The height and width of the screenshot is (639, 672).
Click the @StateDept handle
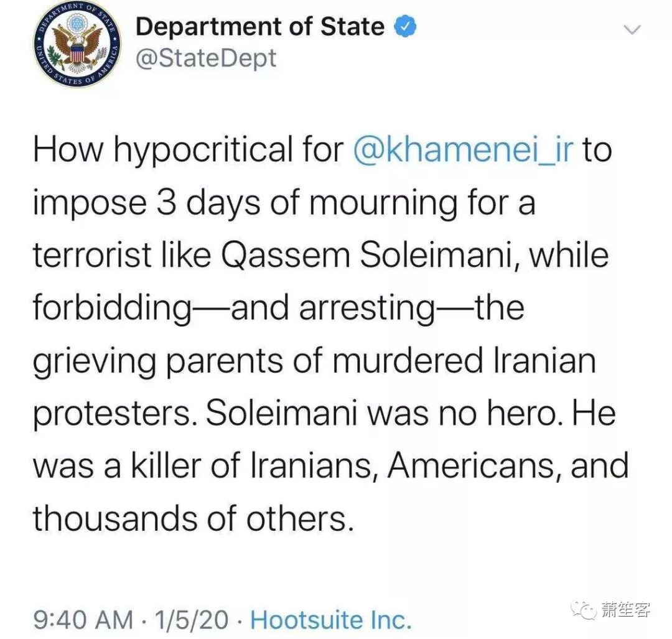pos(206,58)
